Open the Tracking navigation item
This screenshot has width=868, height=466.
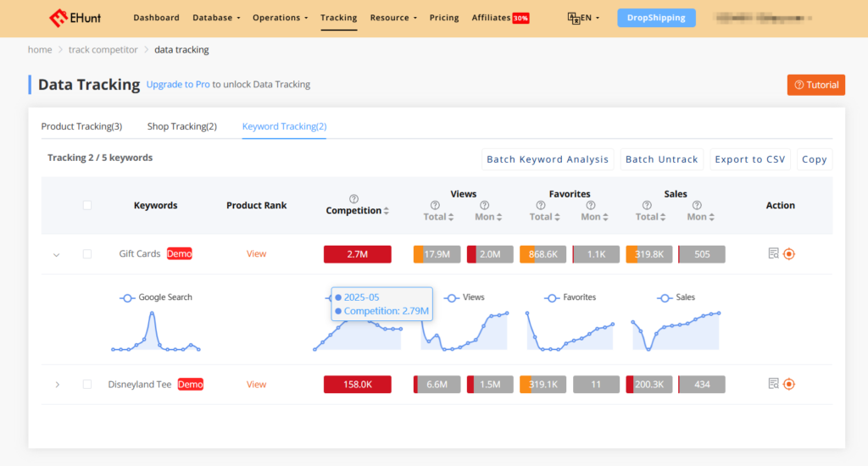(339, 18)
